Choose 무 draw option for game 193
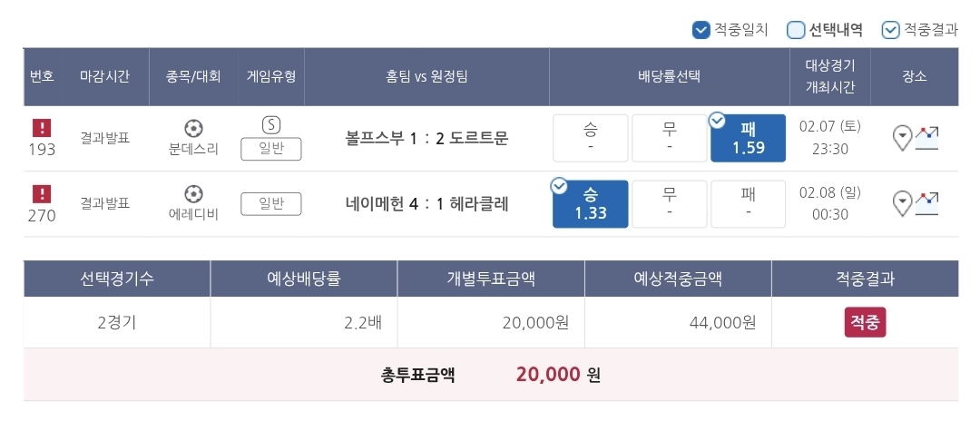980x421 pixels. [670, 138]
